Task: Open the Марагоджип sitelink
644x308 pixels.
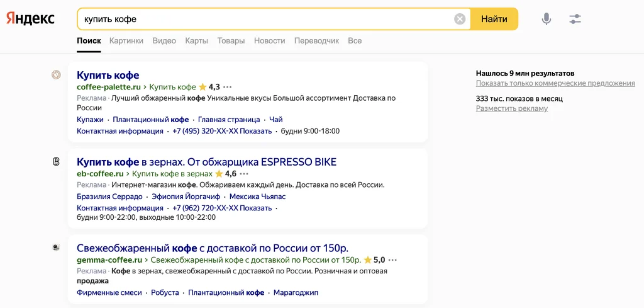Action: pyautogui.click(x=296, y=293)
